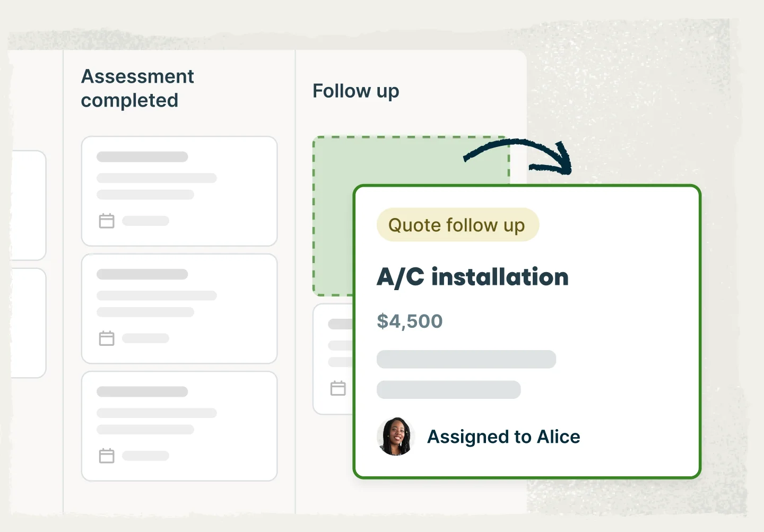Click longer gray placeholder bar below $4,500
The width and height of the screenshot is (764, 532).
point(466,359)
